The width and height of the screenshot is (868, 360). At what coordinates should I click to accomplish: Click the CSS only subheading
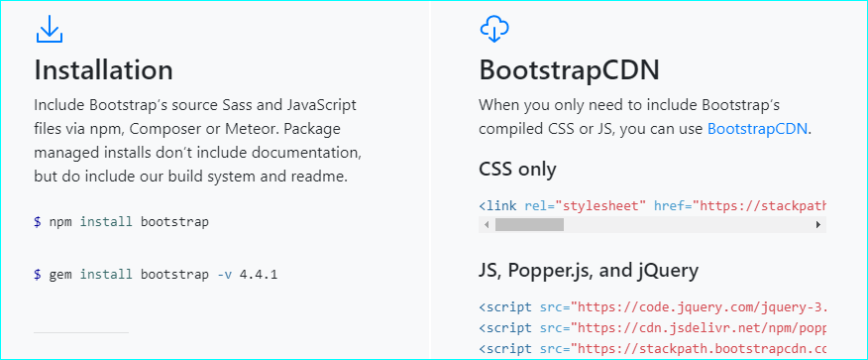coord(517,170)
